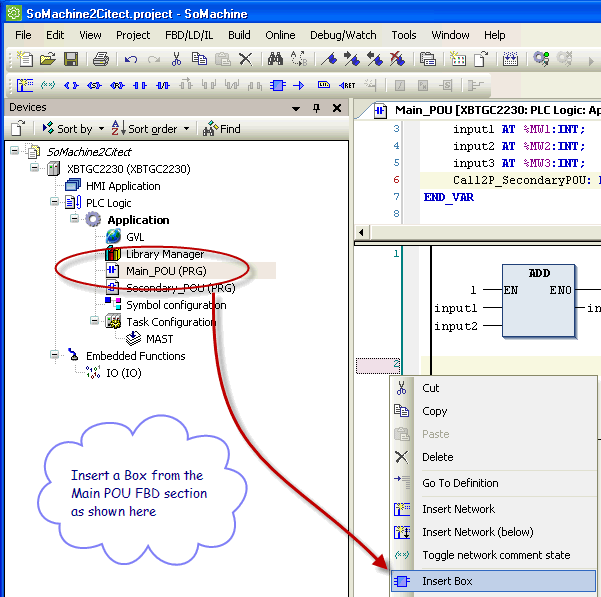The image size is (601, 597).
Task: Click the Insert negated contact toolbar icon
Action: (163, 85)
